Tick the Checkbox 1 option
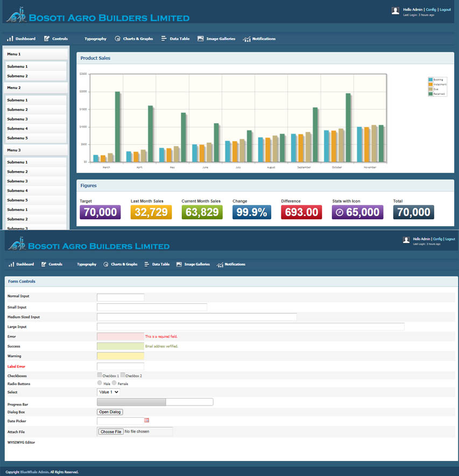 (x=100, y=375)
